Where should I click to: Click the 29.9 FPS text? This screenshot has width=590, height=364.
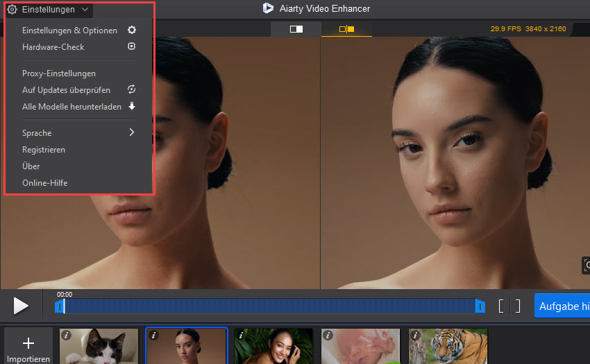click(x=506, y=29)
